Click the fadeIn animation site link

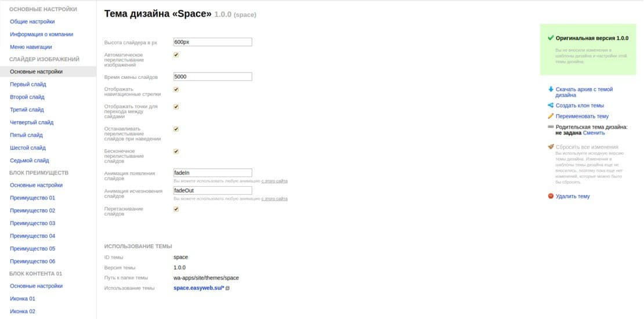pos(274,181)
